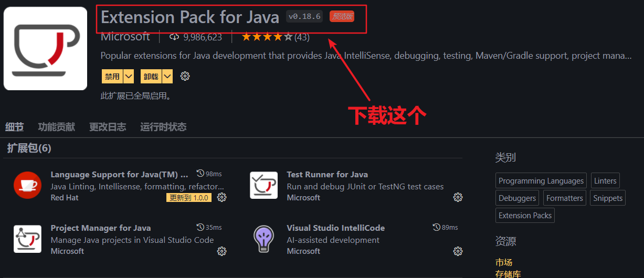Click the 89ms activation time clock icon

436,227
